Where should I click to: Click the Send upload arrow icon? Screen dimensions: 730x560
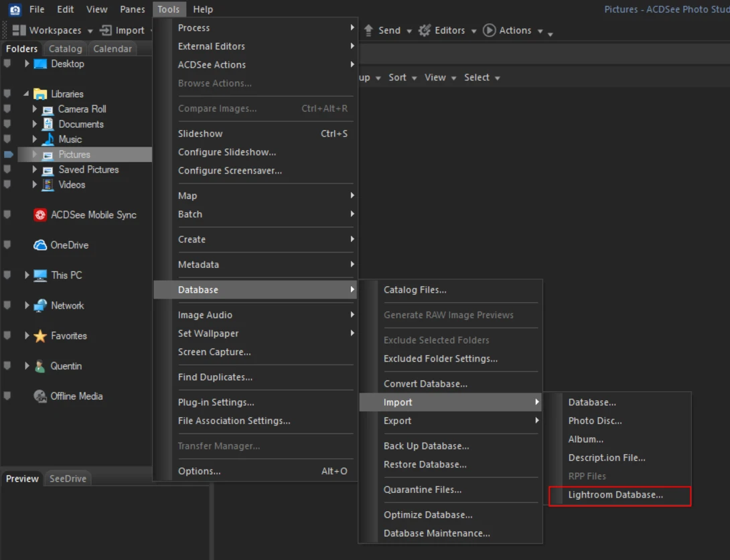[368, 30]
